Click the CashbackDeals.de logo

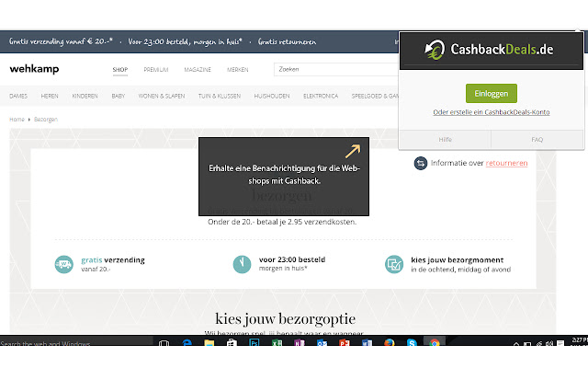point(489,49)
